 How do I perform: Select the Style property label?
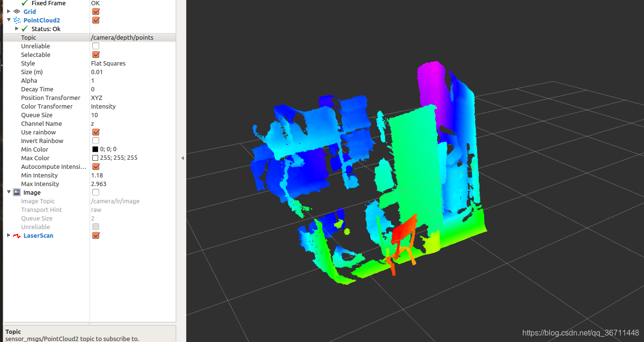28,63
